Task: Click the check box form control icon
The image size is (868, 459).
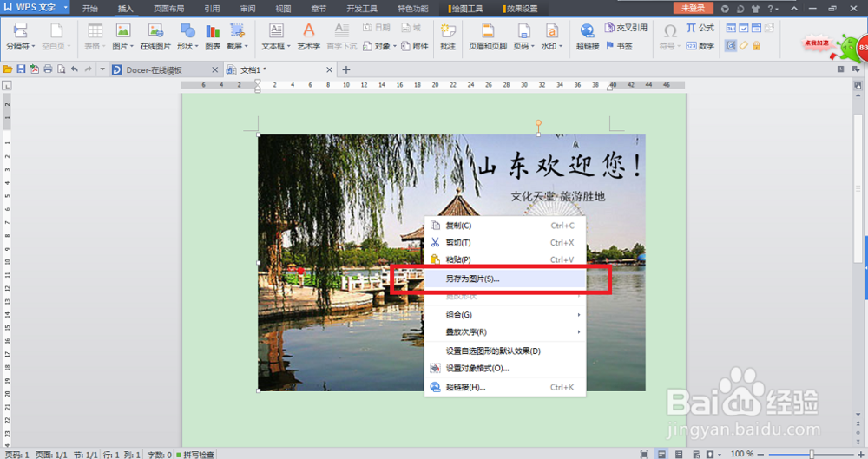Action: 744,28
